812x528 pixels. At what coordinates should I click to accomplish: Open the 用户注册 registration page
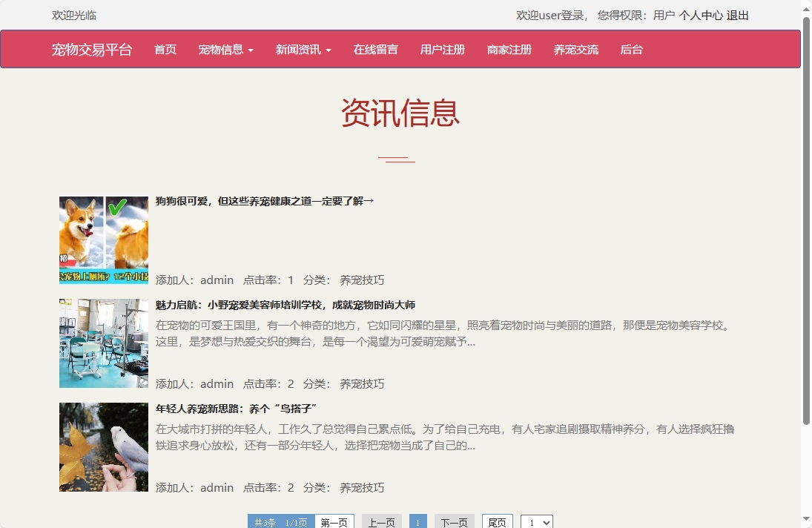click(441, 49)
